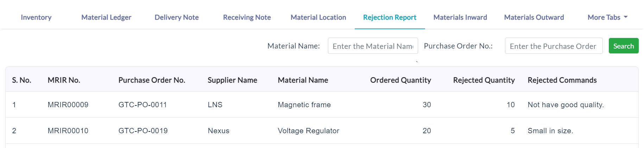
Task: Click purchase order GTC-PO-0011
Action: coord(143,105)
